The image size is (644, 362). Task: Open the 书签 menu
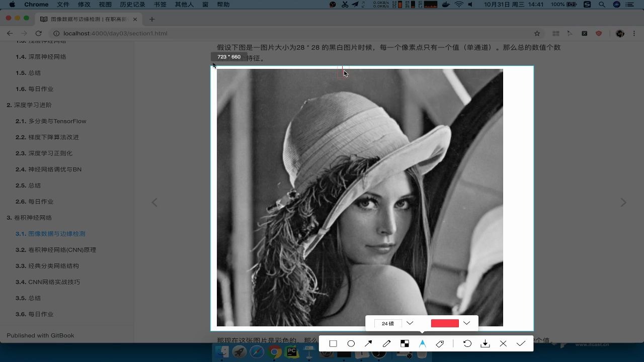click(160, 5)
